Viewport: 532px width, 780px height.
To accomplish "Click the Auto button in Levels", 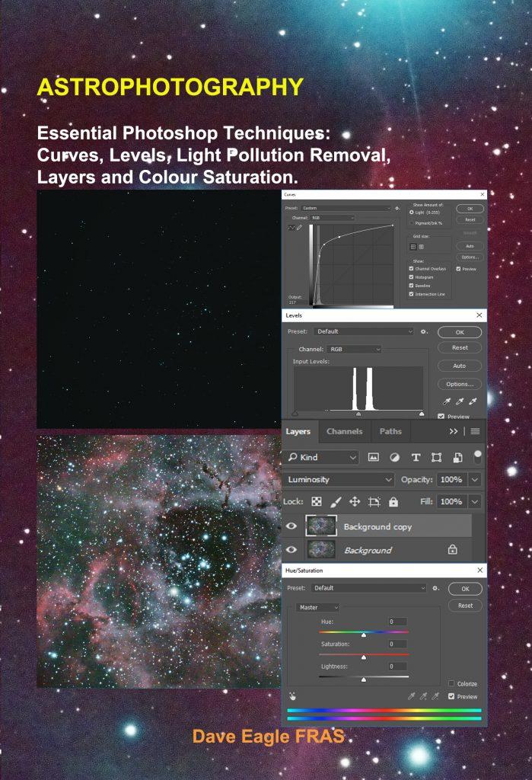I will coord(460,366).
